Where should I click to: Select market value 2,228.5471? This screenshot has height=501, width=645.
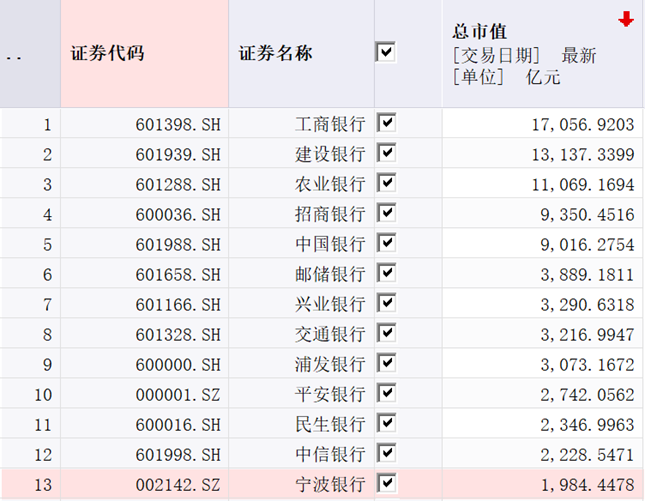click(542, 455)
